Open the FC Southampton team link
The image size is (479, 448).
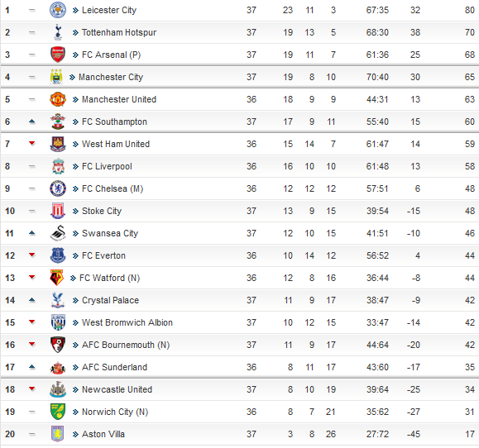pos(114,122)
